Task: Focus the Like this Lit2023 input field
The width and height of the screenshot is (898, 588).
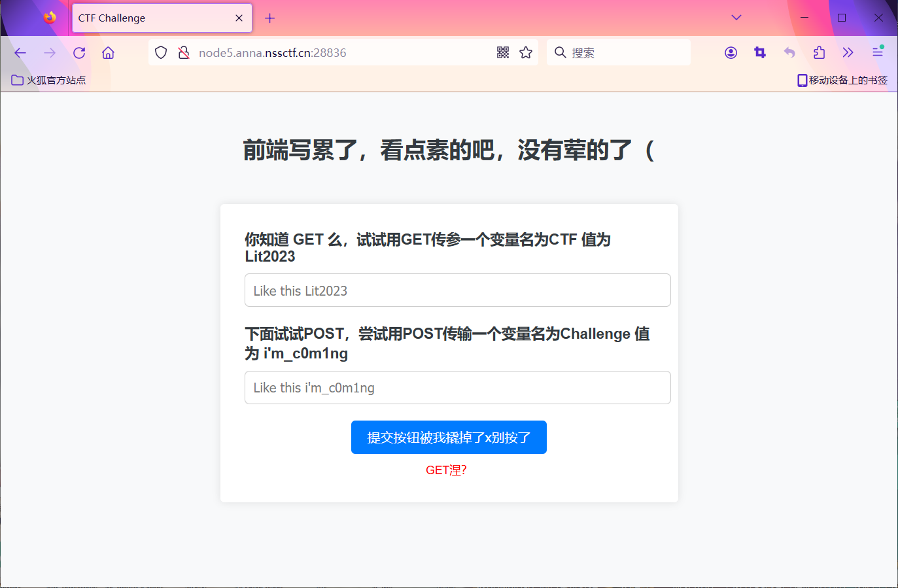Action: tap(457, 290)
